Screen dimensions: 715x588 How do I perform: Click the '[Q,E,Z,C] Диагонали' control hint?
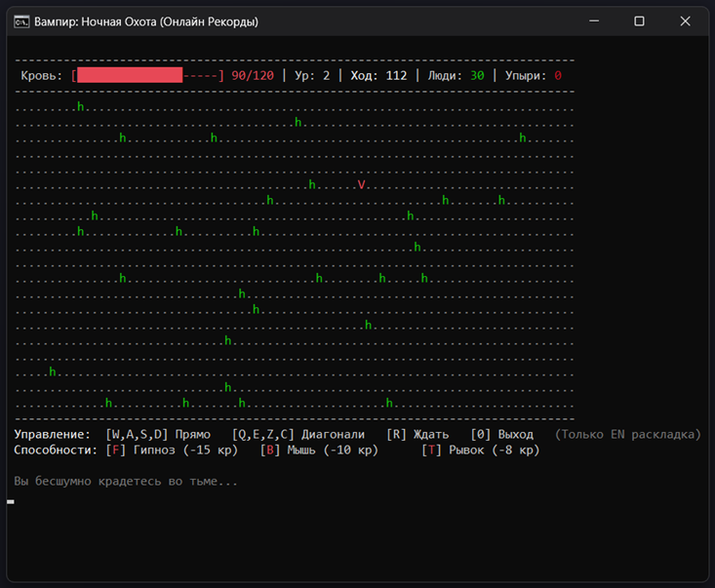tap(298, 434)
